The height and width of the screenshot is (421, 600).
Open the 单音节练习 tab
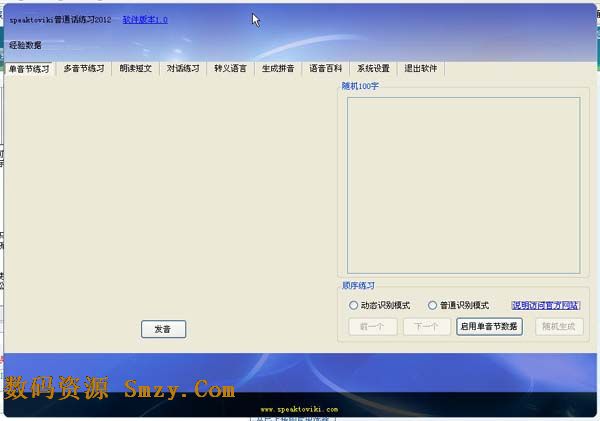click(29, 69)
